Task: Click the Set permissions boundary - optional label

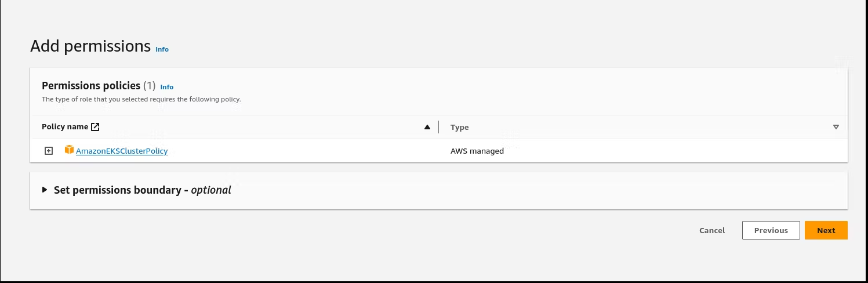Action: [143, 190]
